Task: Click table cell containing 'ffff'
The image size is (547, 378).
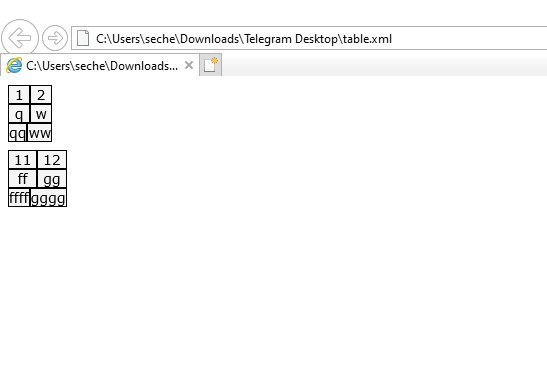Action: pos(19,198)
